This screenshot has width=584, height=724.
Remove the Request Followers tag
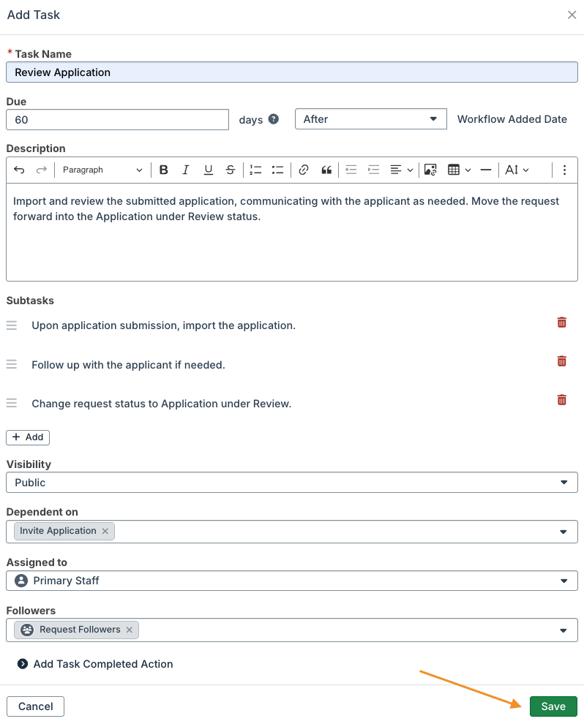(129, 630)
